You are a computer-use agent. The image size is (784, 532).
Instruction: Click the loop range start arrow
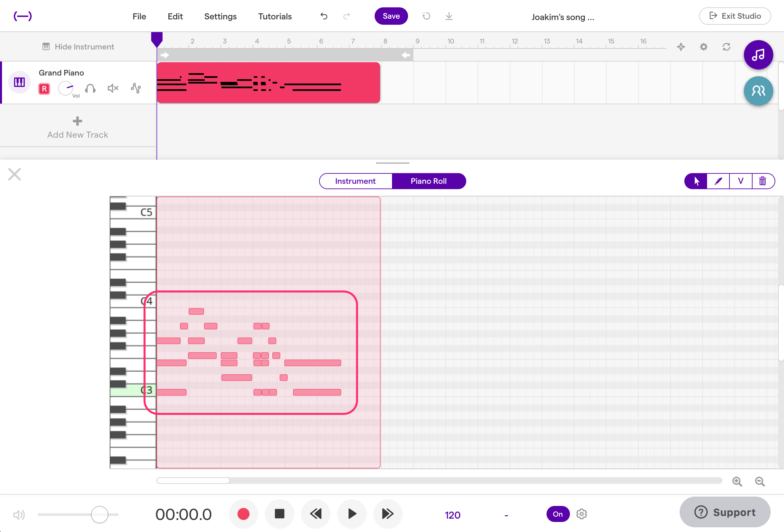pyautogui.click(x=165, y=55)
